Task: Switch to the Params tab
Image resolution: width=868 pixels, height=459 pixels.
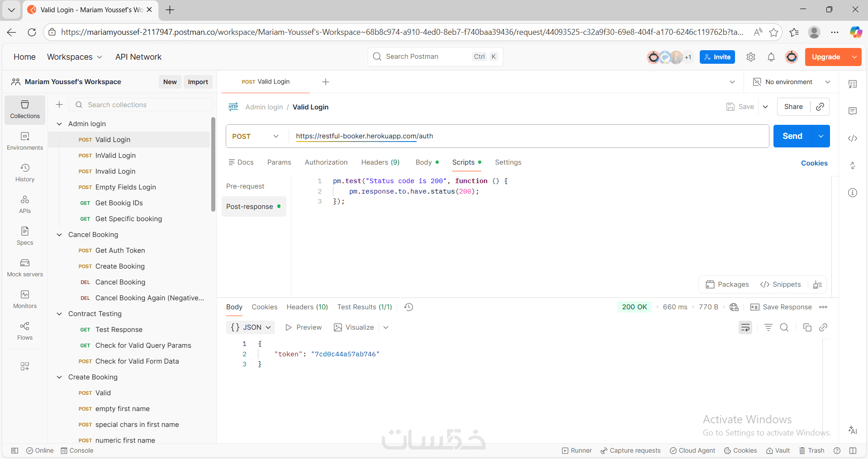Action: [x=279, y=162]
